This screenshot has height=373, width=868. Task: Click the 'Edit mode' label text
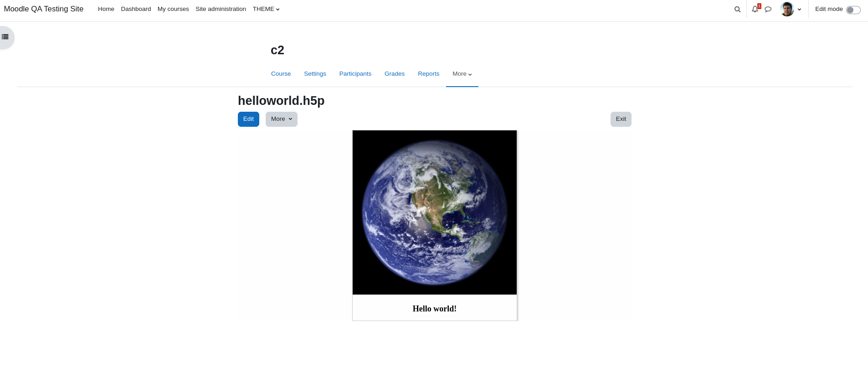pos(829,9)
